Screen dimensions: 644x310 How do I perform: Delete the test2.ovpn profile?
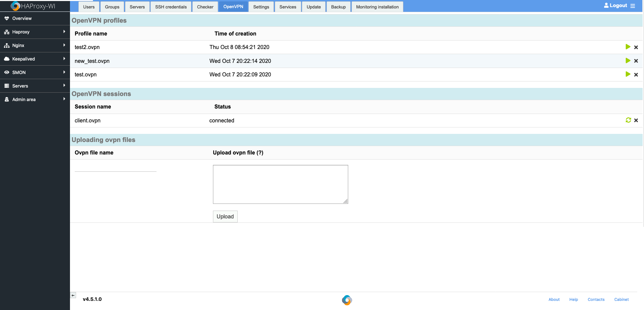point(636,47)
